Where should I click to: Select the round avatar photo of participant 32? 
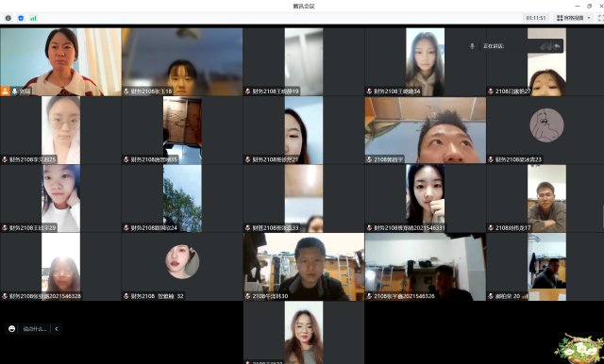click(x=182, y=261)
